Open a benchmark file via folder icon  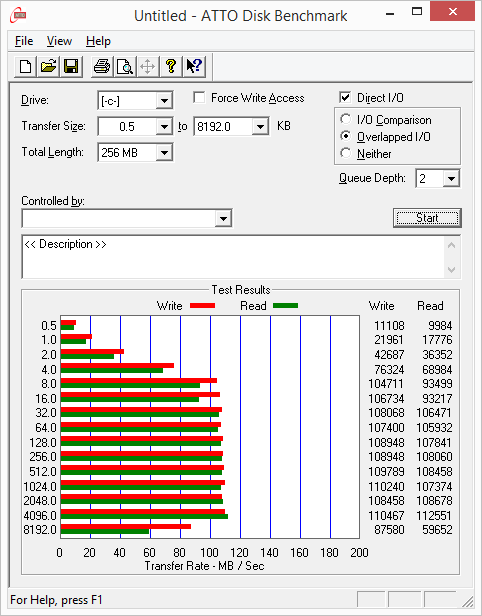[x=48, y=66]
